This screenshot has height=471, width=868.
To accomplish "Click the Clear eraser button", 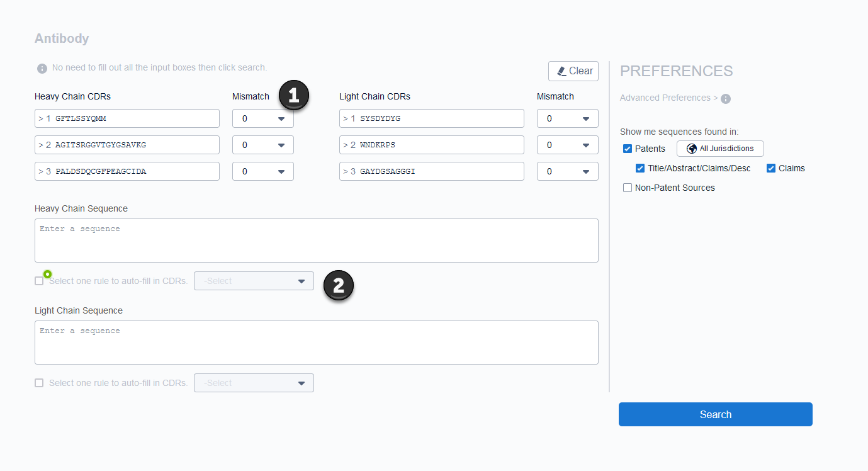I will pyautogui.click(x=573, y=71).
